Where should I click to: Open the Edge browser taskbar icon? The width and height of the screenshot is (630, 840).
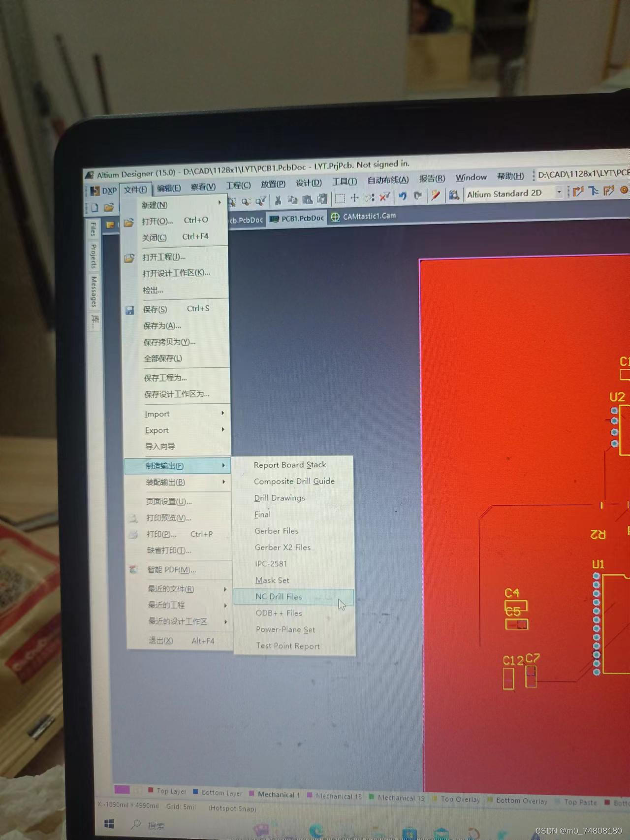pyautogui.click(x=316, y=832)
